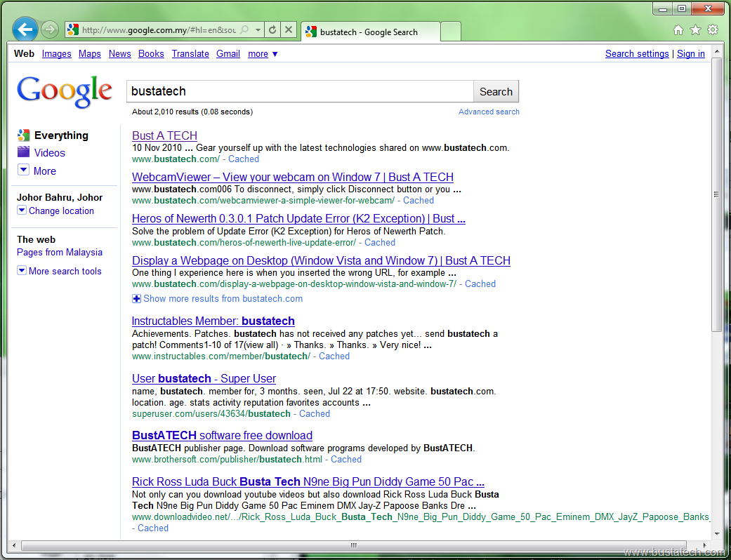
Task: Open the address bar history dropdown arrow
Action: (x=258, y=29)
